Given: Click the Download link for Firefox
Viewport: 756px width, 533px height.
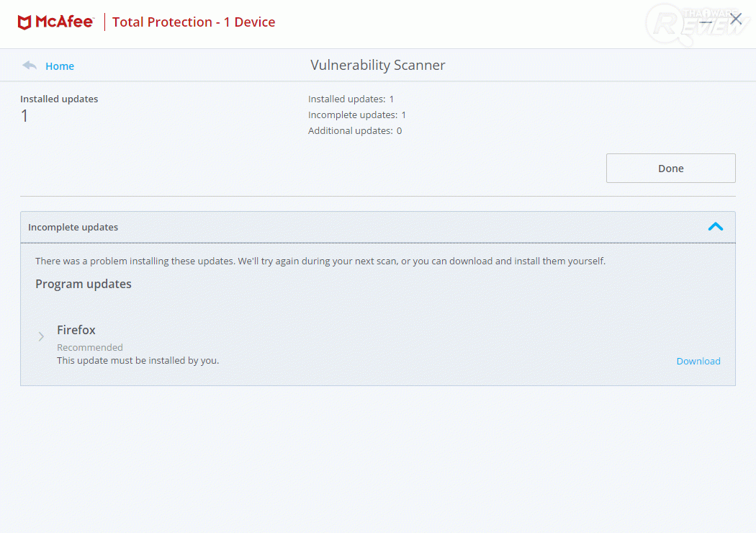Looking at the screenshot, I should [698, 361].
